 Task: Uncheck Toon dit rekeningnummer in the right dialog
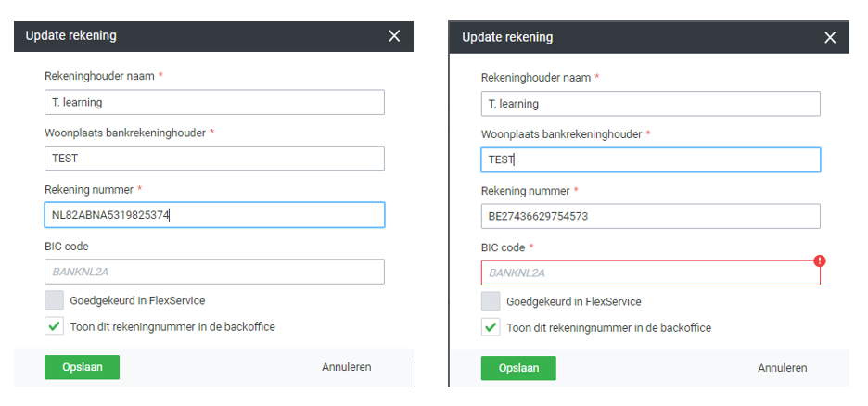pos(491,327)
